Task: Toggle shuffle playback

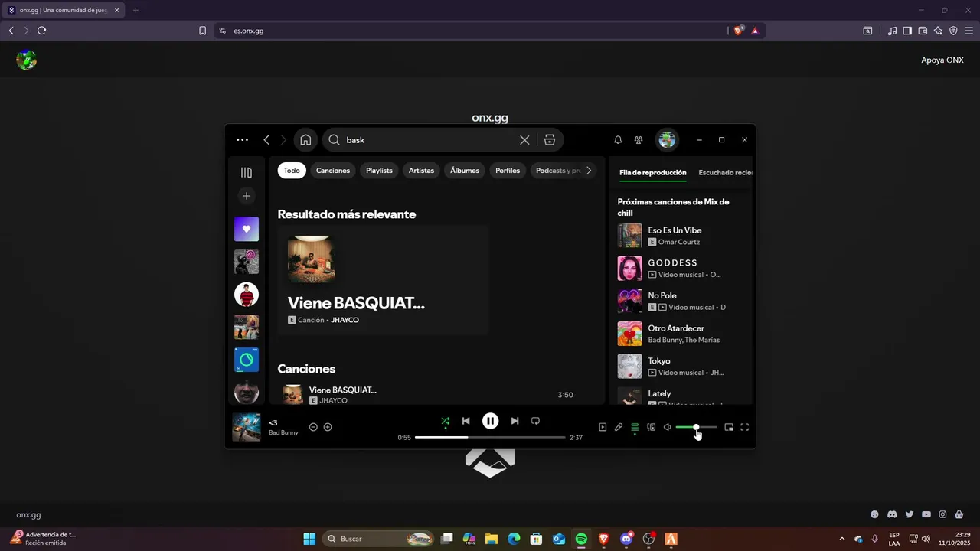Action: (x=446, y=421)
